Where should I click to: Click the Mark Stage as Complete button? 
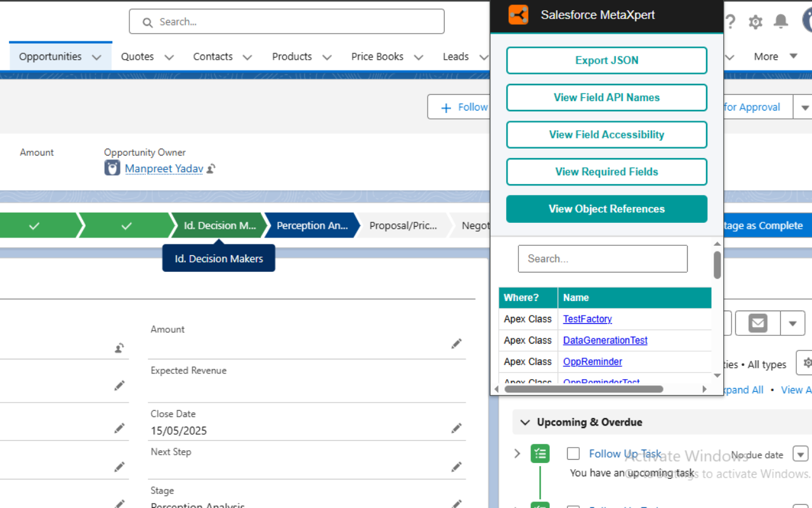click(768, 225)
